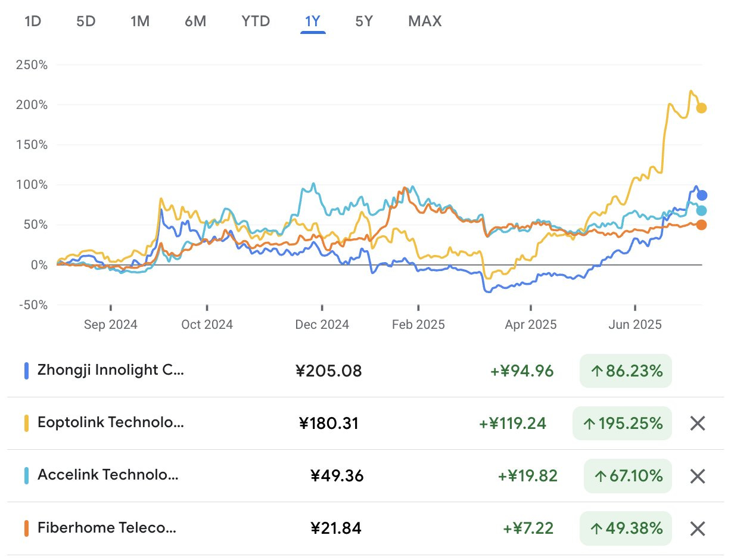Remove Fiberhome Telecom comparison with X
Image resolution: width=734 pixels, height=560 pixels.
[x=698, y=528]
